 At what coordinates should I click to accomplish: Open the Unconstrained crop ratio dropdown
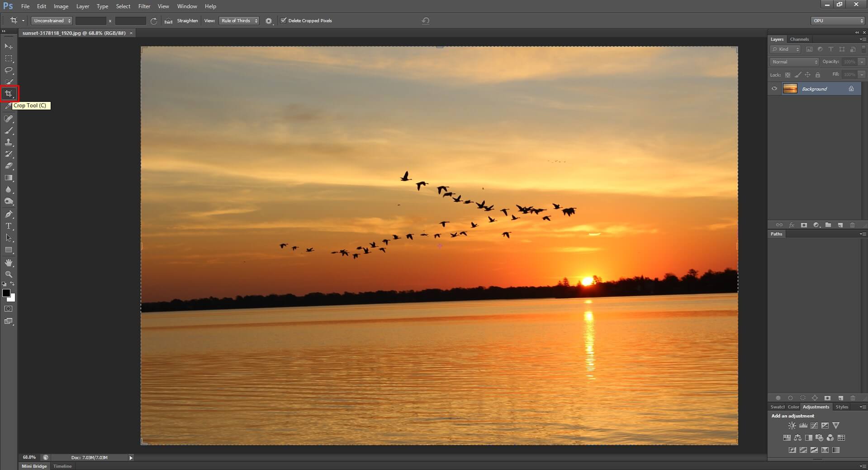pyautogui.click(x=51, y=20)
